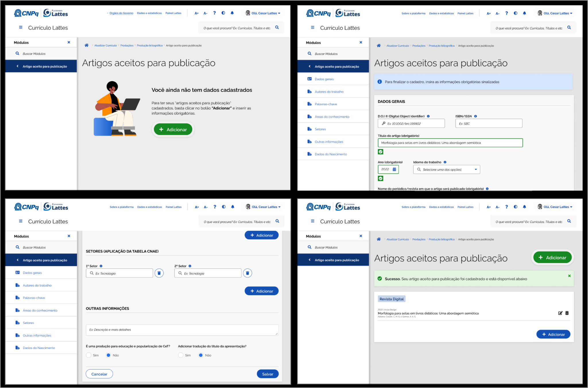Click the info icon next to Idioma do trabalho
The width and height of the screenshot is (588, 388).
click(445, 162)
